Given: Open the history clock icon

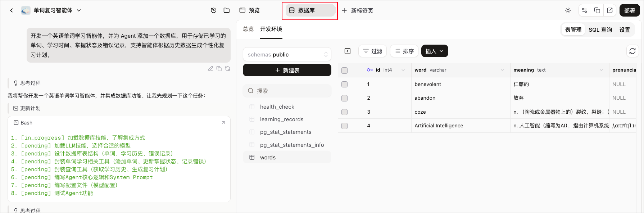Looking at the screenshot, I should click(213, 10).
